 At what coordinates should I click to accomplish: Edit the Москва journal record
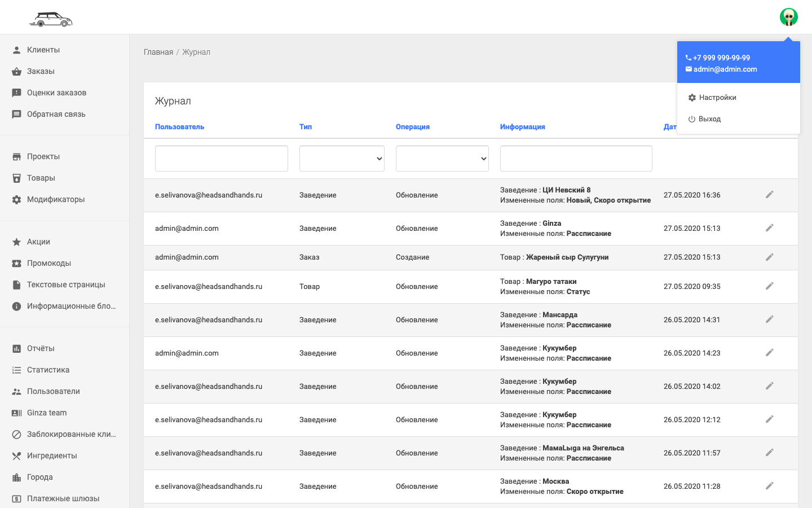769,486
